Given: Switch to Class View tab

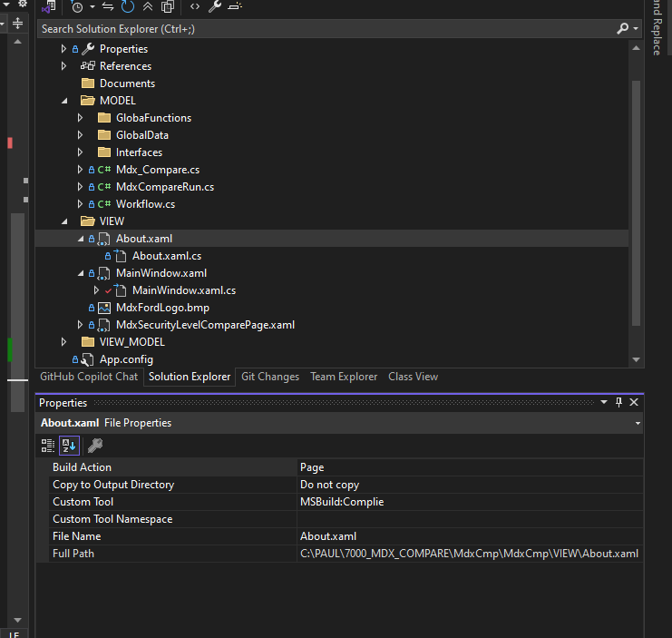Looking at the screenshot, I should (414, 377).
